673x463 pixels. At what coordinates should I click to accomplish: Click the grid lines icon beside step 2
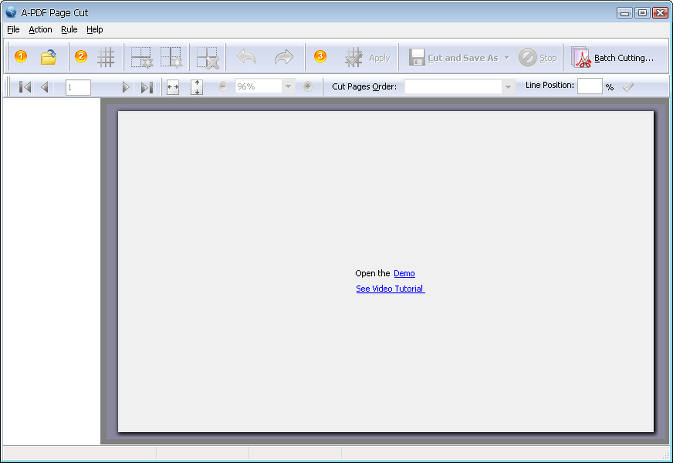point(106,57)
